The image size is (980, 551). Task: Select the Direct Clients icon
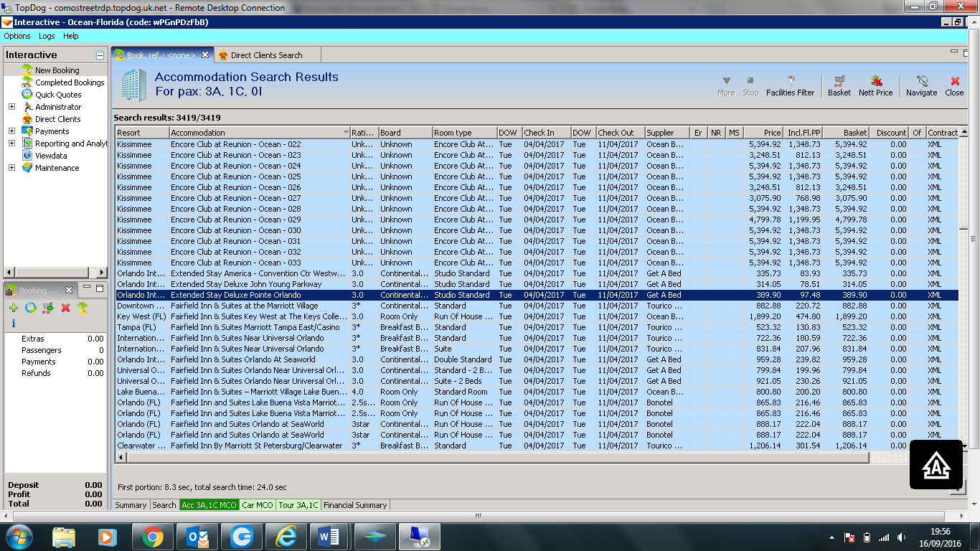[x=27, y=119]
